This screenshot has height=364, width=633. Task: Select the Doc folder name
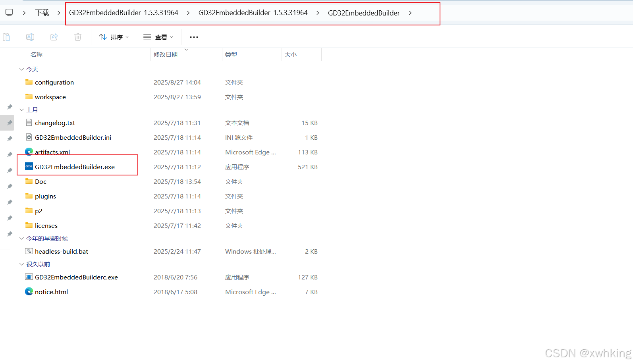click(x=41, y=182)
